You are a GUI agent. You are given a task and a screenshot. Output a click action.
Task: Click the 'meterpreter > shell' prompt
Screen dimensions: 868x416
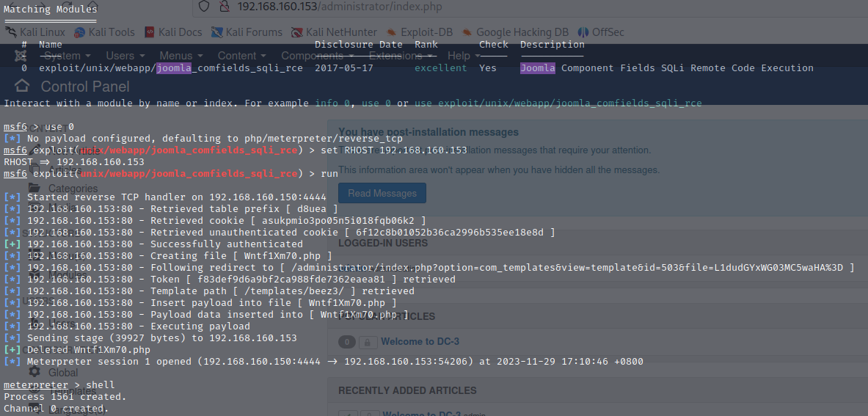tap(59, 385)
